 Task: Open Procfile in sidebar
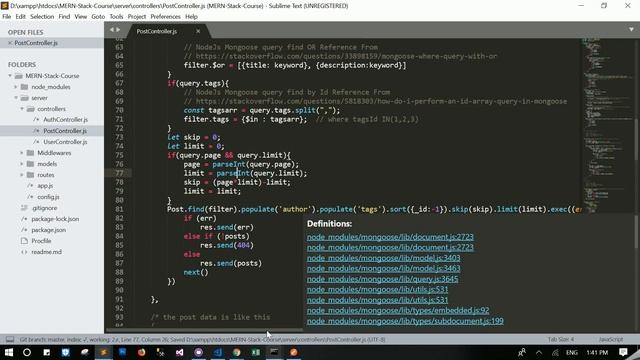[x=41, y=241]
